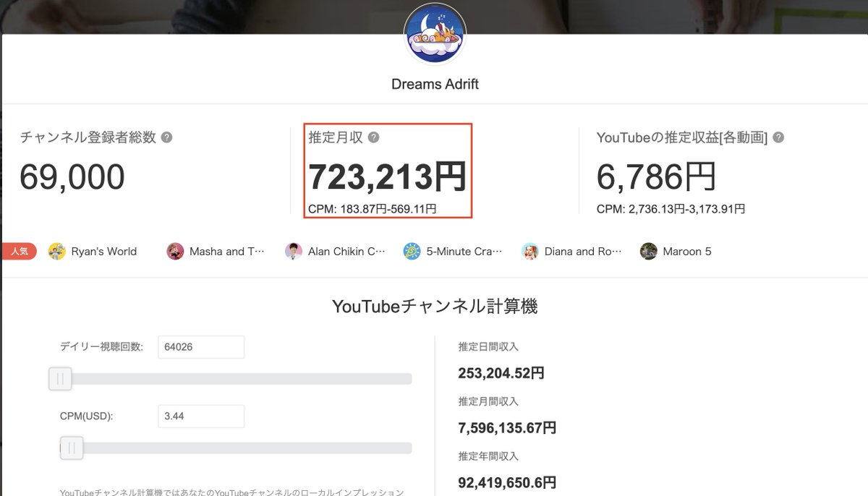Open the 5-Minute Cra… channel link
The width and height of the screenshot is (868, 496).
tap(464, 252)
